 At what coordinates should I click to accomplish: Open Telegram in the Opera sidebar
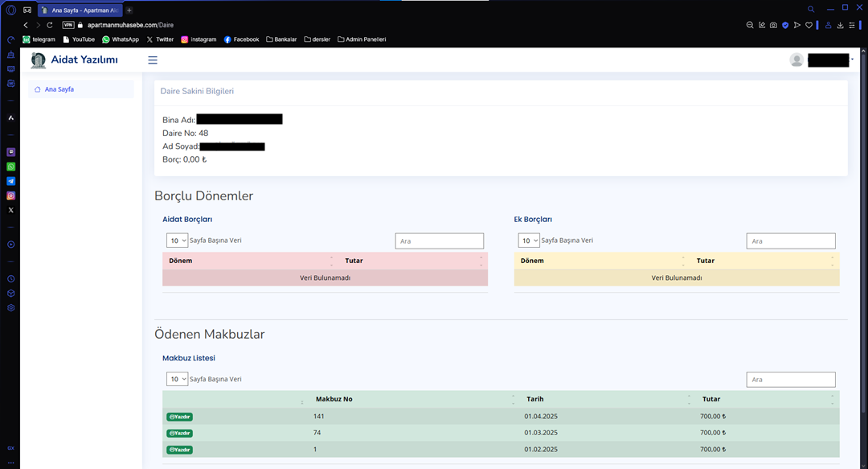(x=11, y=181)
